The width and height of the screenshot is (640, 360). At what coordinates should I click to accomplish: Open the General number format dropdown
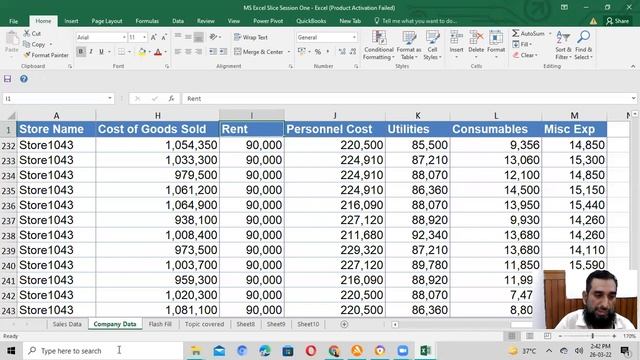click(x=354, y=37)
